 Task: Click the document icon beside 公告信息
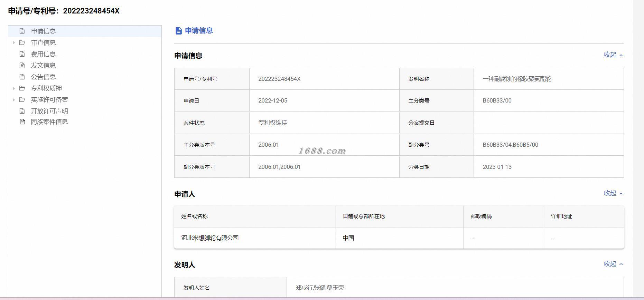click(x=22, y=77)
